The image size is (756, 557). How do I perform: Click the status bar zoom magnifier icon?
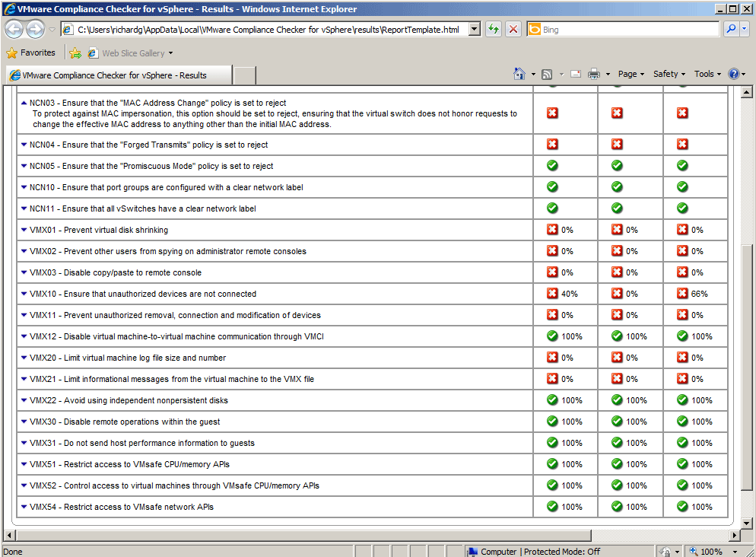[694, 551]
